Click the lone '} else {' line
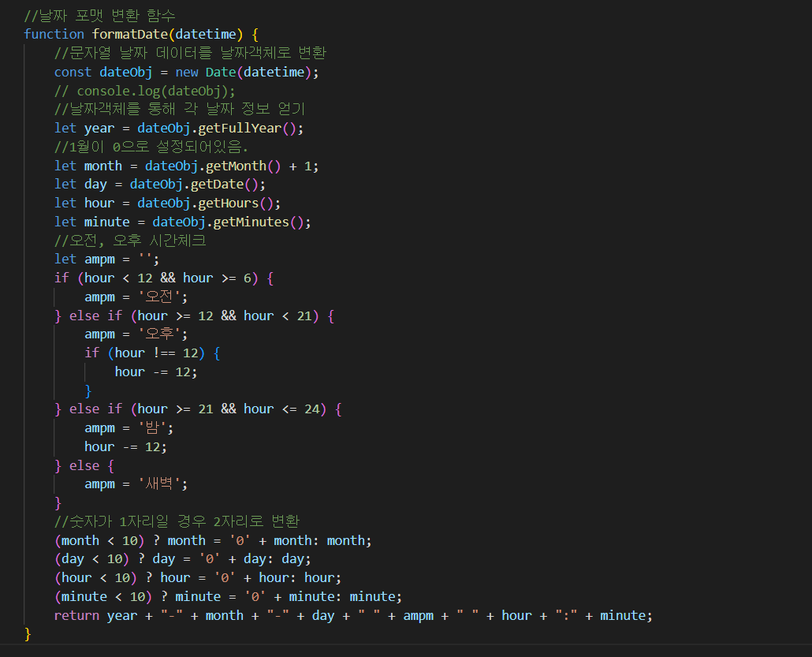Image resolution: width=812 pixels, height=657 pixels. point(84,465)
